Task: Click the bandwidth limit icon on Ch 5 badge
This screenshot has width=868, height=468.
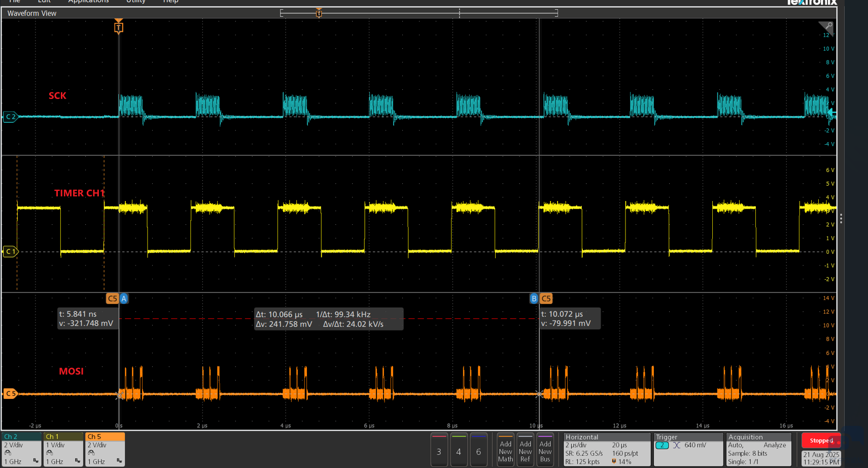Action: coord(119,461)
